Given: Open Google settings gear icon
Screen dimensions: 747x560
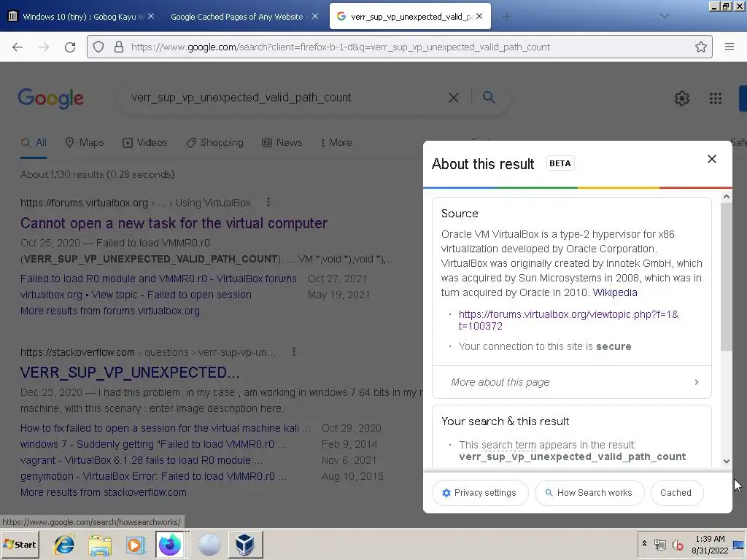Looking at the screenshot, I should coord(682,98).
